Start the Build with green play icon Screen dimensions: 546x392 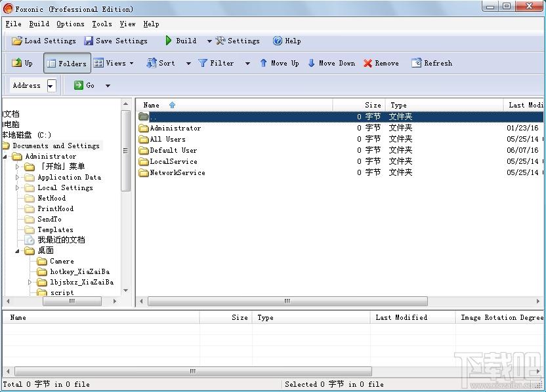[169, 41]
